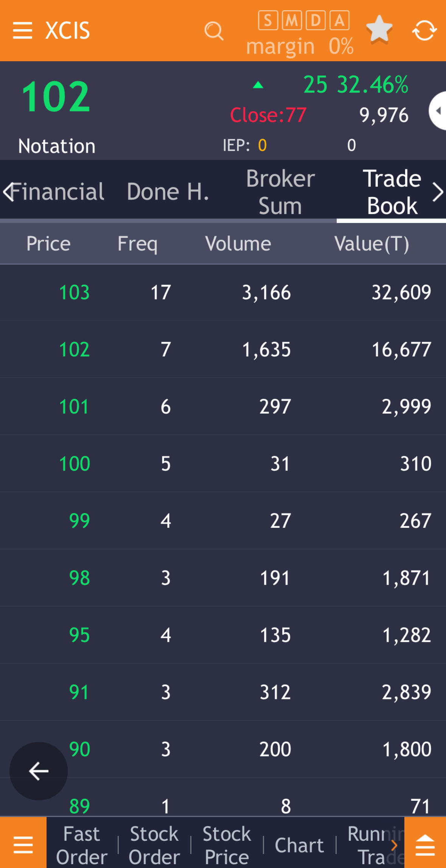
Task: Select the price 103 row
Action: (x=223, y=292)
